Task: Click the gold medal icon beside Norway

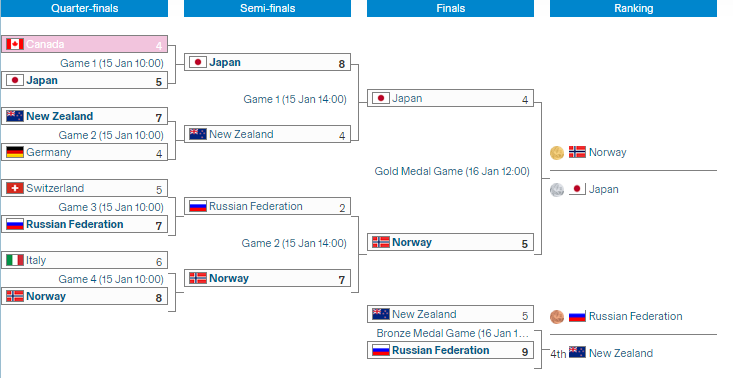Action: [557, 153]
